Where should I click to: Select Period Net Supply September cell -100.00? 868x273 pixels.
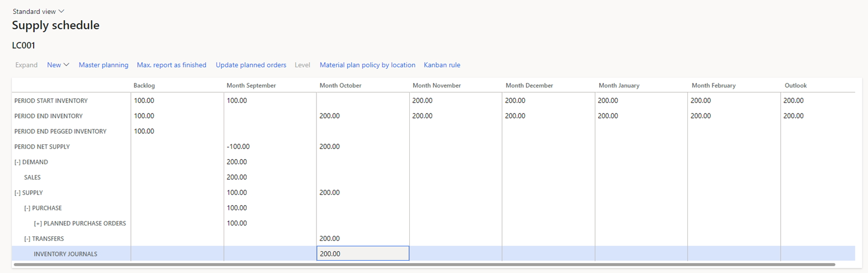pyautogui.click(x=238, y=147)
